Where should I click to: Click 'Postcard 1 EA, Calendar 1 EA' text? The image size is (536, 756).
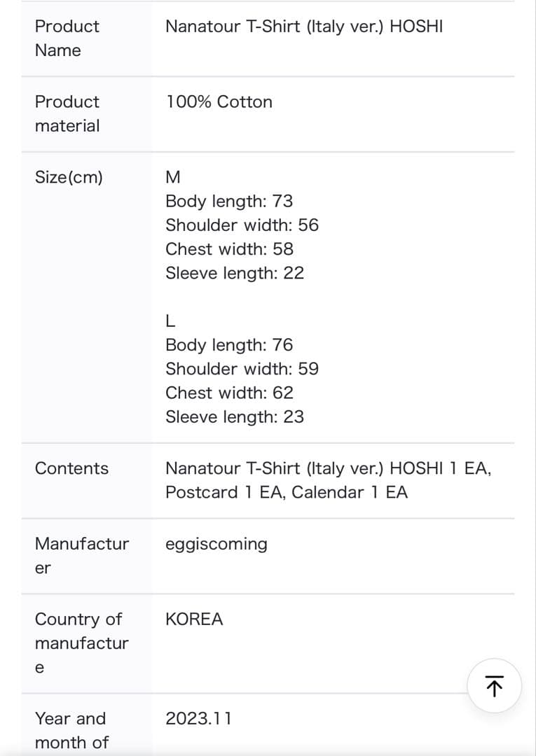(x=287, y=492)
